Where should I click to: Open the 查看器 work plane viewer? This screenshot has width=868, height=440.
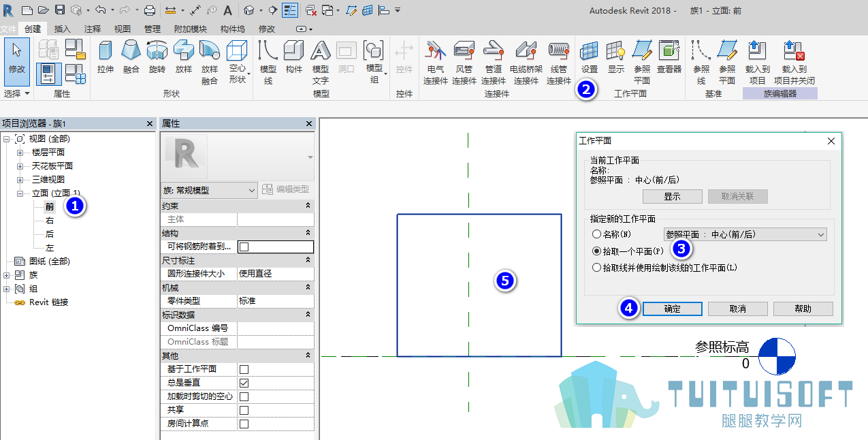669,57
